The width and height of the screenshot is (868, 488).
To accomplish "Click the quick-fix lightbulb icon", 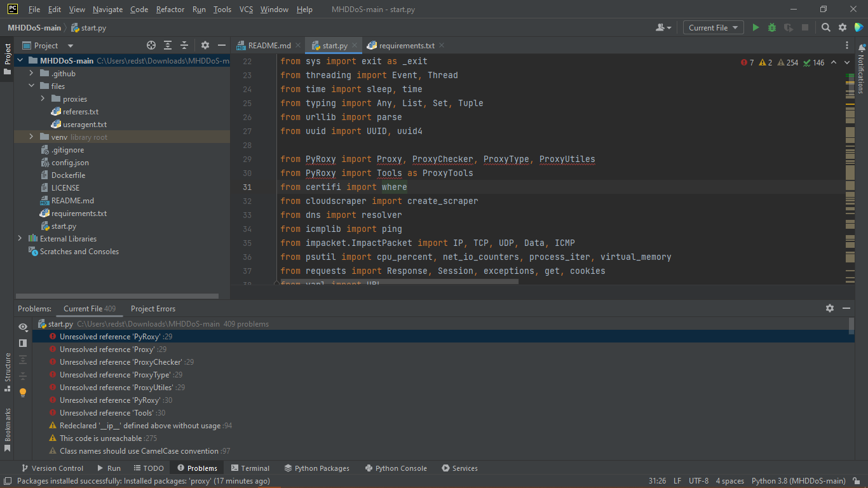I will pos(23,392).
